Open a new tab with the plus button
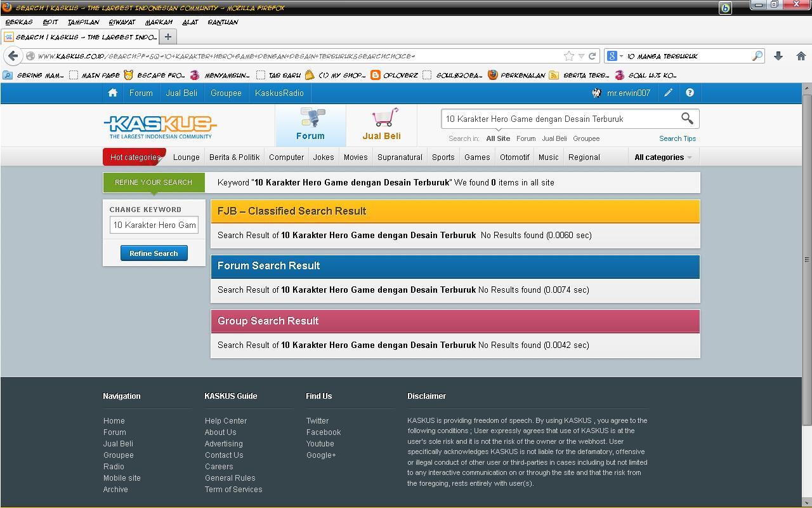This screenshot has height=508, width=812. (x=167, y=37)
